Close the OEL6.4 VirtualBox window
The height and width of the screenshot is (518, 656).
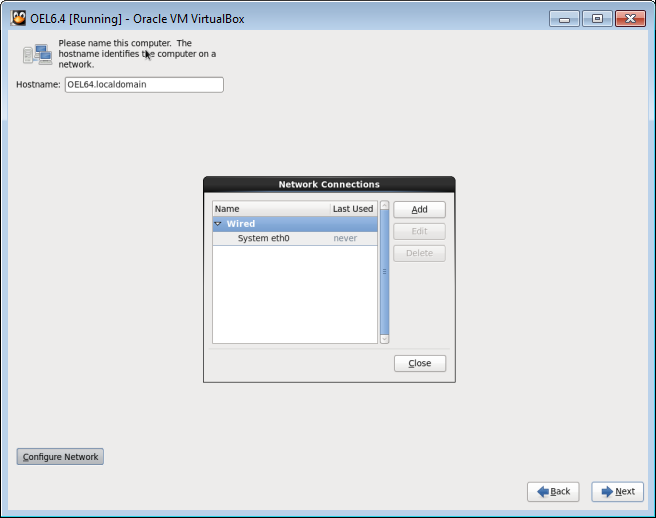(630, 19)
